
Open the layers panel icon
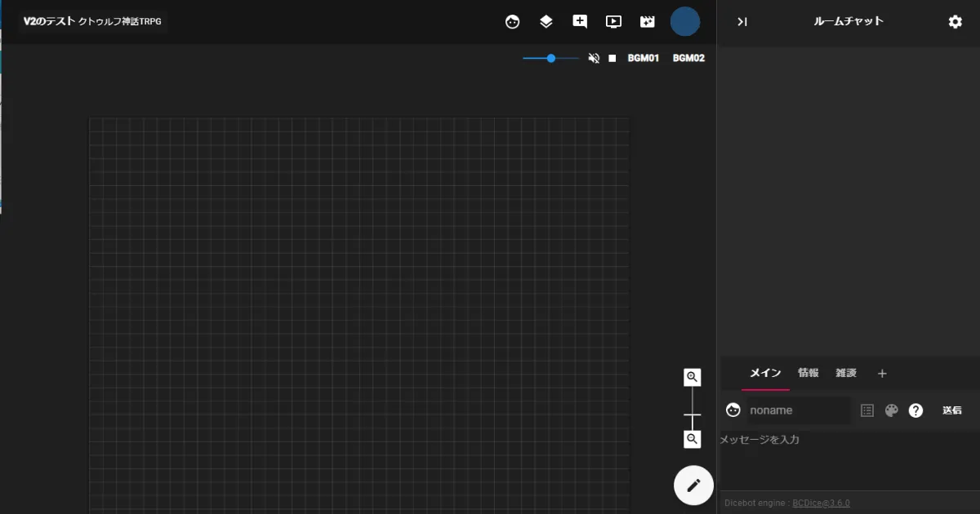tap(546, 22)
